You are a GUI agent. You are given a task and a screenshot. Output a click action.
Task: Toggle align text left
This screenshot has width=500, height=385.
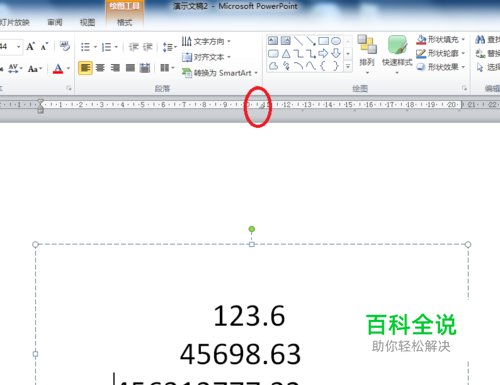(x=85, y=68)
